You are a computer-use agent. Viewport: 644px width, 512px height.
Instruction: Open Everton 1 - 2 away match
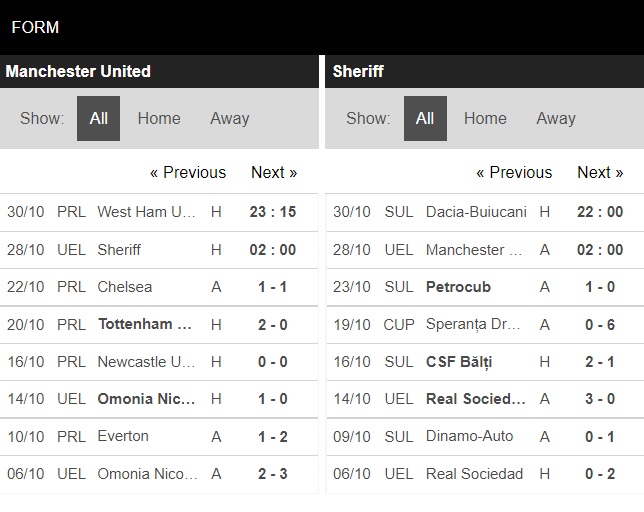tap(159, 436)
